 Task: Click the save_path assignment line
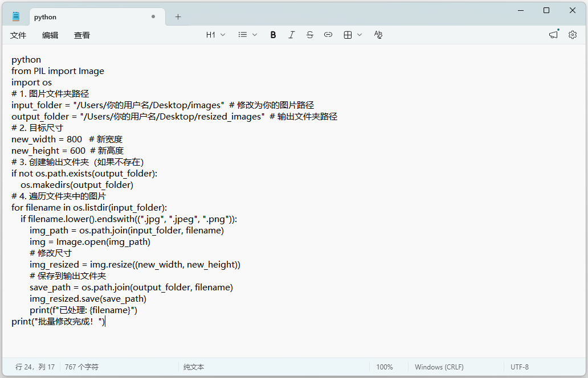click(131, 287)
